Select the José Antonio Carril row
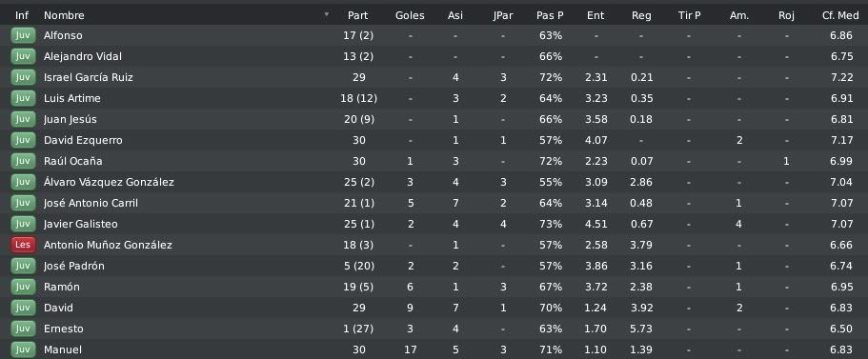The image size is (868, 359). [434, 203]
